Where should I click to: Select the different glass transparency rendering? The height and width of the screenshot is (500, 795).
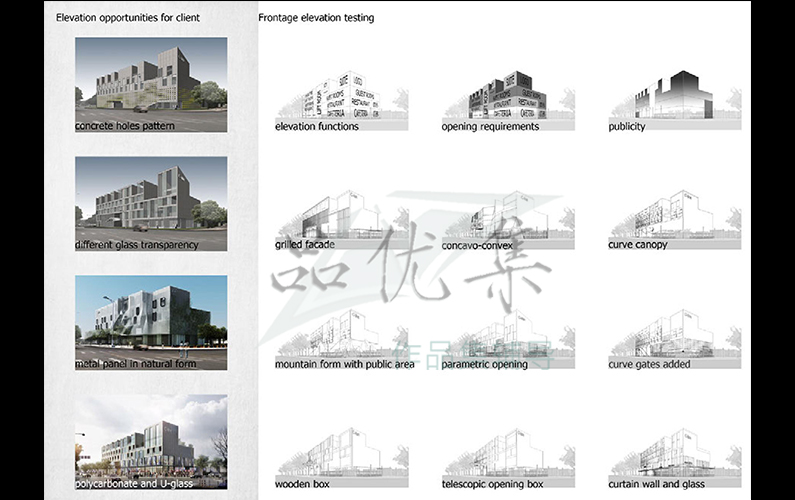(150, 197)
